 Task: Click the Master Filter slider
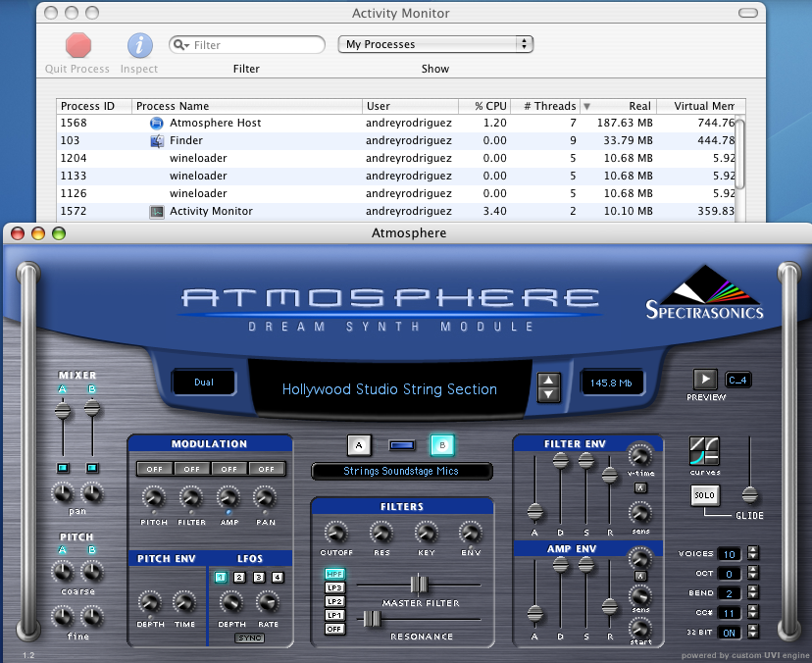click(419, 585)
